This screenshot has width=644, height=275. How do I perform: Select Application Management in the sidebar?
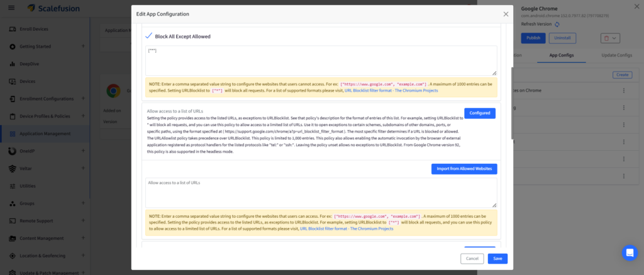[x=45, y=134]
